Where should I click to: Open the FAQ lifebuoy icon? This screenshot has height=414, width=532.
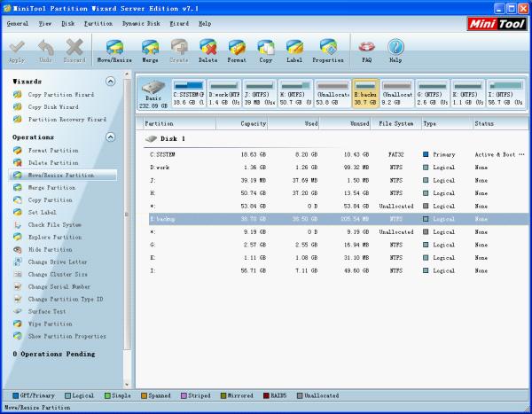(367, 51)
